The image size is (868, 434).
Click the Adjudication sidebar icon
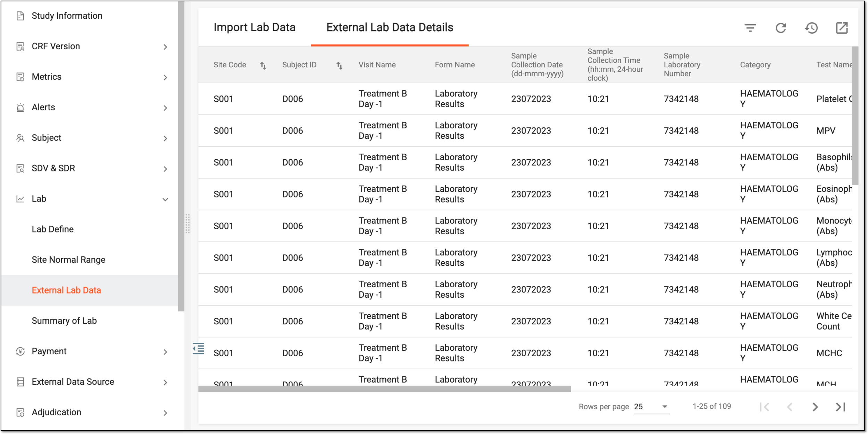(x=20, y=412)
